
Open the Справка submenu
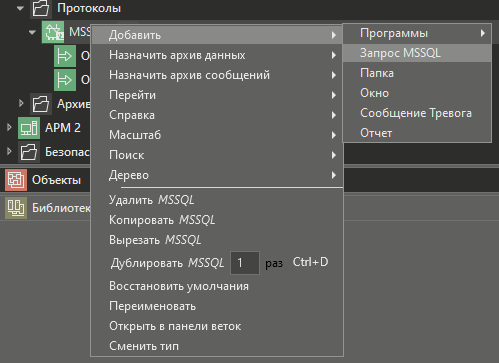click(217, 115)
